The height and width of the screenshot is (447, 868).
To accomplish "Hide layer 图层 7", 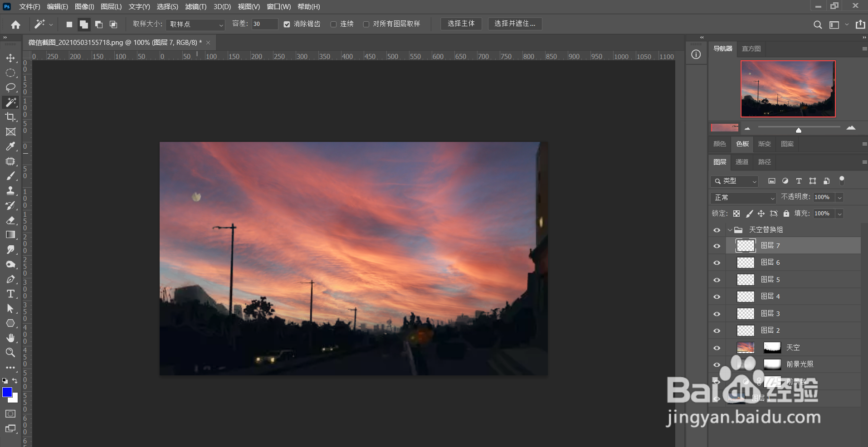I will pyautogui.click(x=717, y=246).
